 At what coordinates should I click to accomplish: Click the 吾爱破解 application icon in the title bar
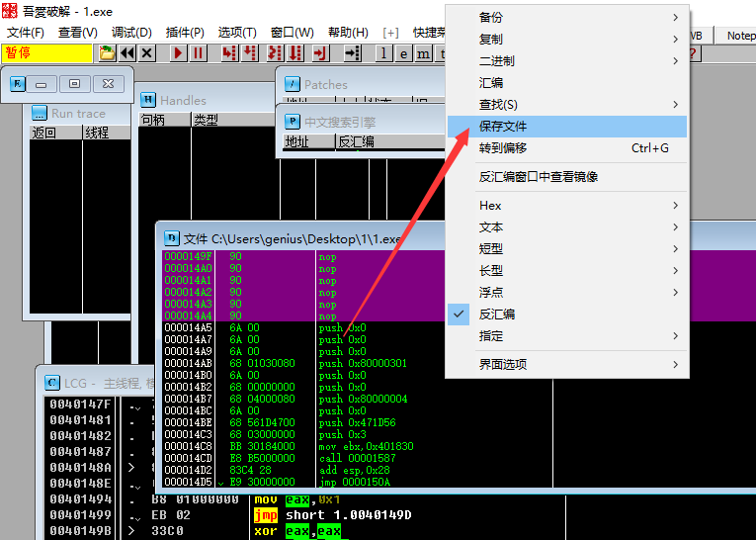click(x=10, y=11)
